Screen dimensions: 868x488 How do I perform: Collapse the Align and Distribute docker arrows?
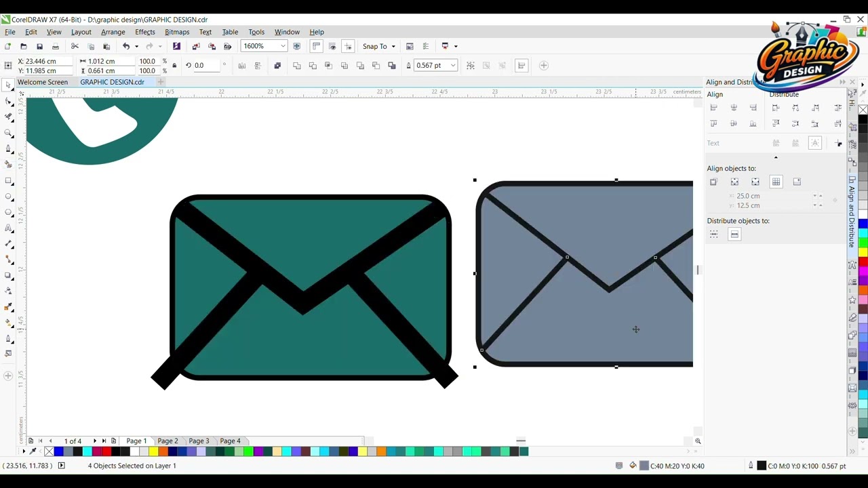pos(842,82)
